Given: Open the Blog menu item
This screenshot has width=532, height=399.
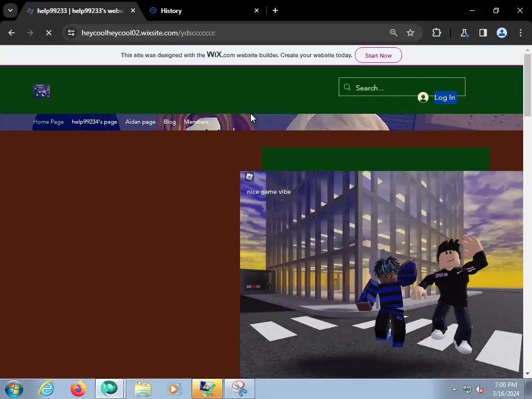Looking at the screenshot, I should (170, 122).
